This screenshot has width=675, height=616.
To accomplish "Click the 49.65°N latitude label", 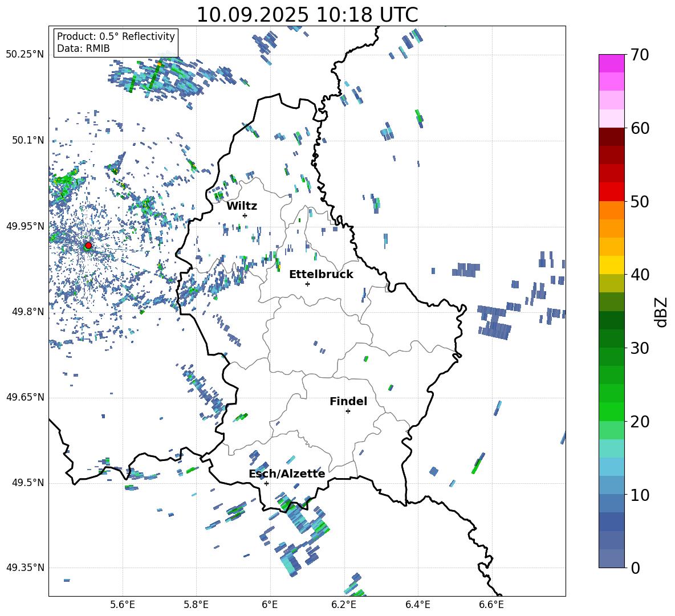I will pos(25,397).
